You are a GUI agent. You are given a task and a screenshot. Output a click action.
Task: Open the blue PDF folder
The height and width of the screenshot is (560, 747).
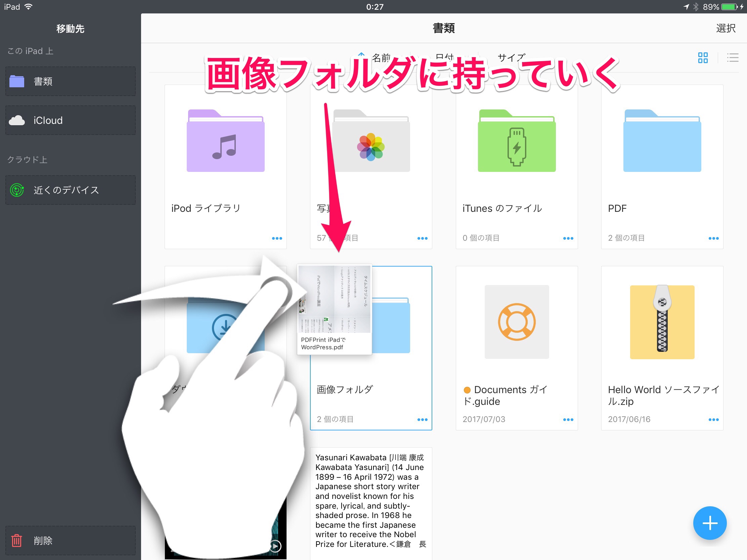coord(662,141)
